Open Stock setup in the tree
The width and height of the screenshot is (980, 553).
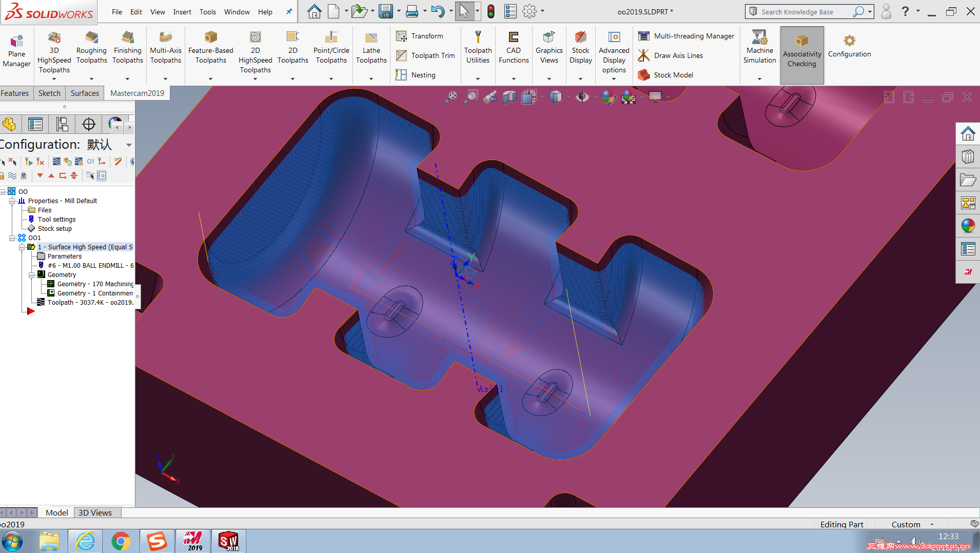(x=55, y=228)
